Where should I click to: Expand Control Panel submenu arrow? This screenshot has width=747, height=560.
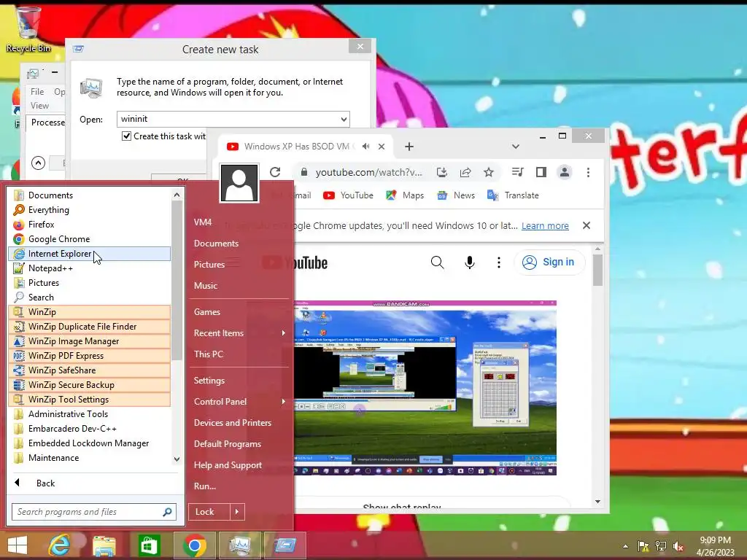pyautogui.click(x=284, y=402)
